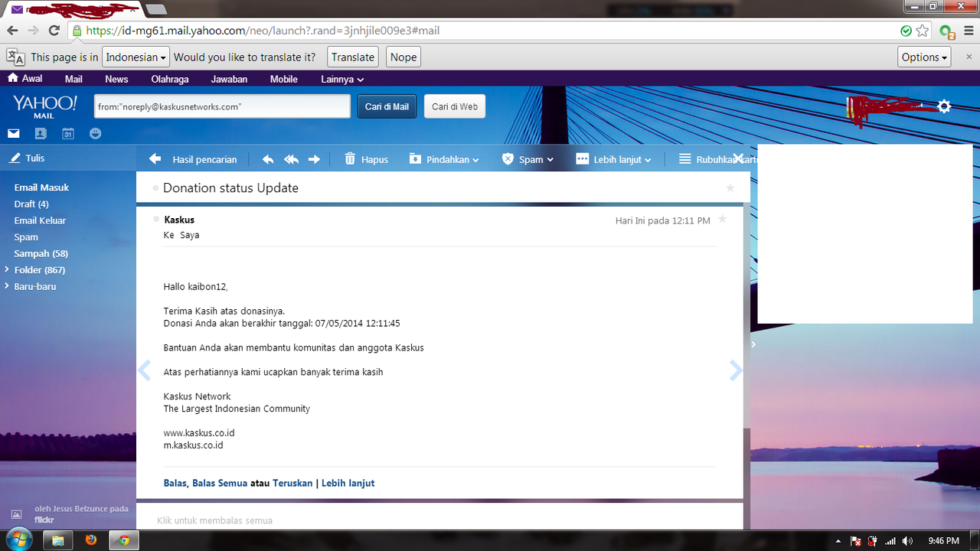
Task: Star the Kaskus message
Action: (722, 220)
